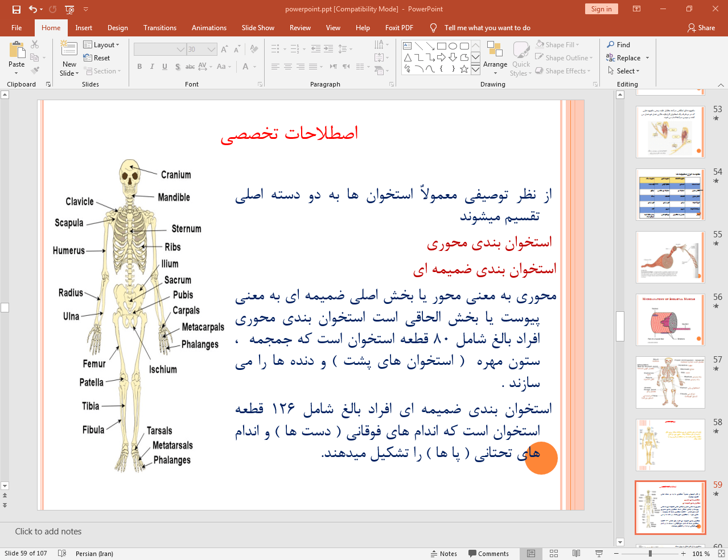728x560 pixels.
Task: Click the Format Painter brush icon
Action: [x=35, y=71]
